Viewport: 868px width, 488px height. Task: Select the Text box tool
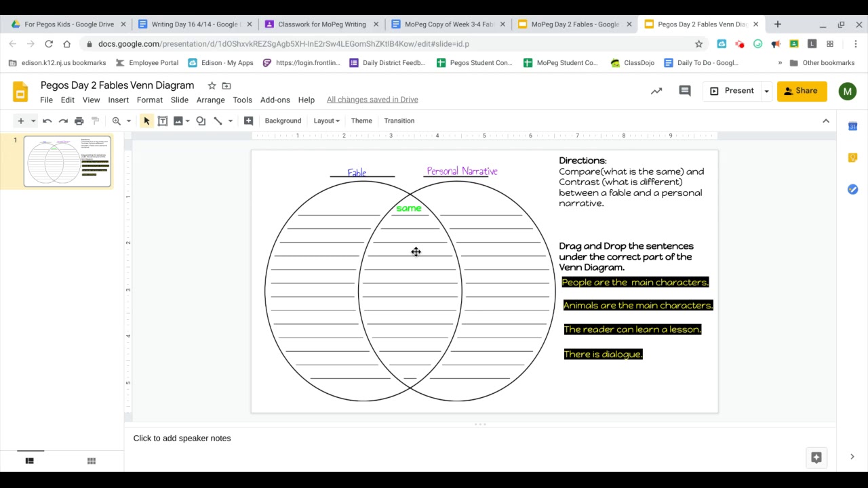tap(163, 121)
